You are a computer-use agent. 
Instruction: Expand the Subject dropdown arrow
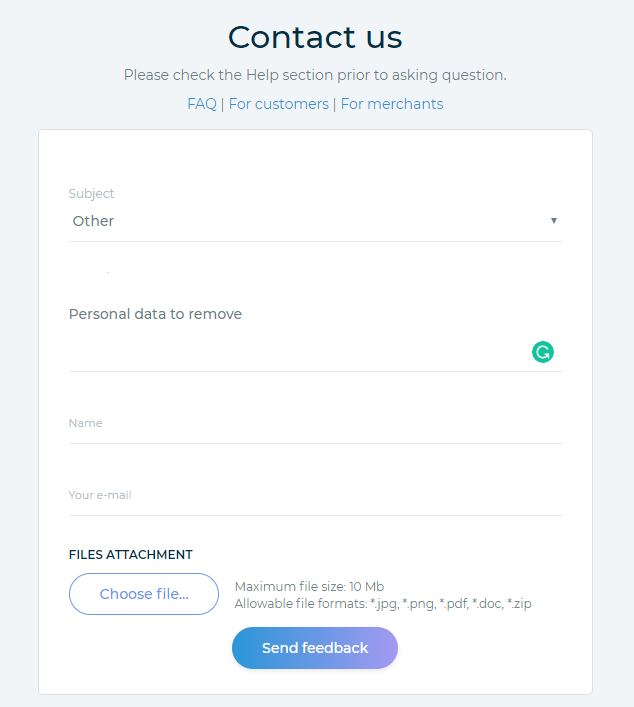[x=554, y=221]
